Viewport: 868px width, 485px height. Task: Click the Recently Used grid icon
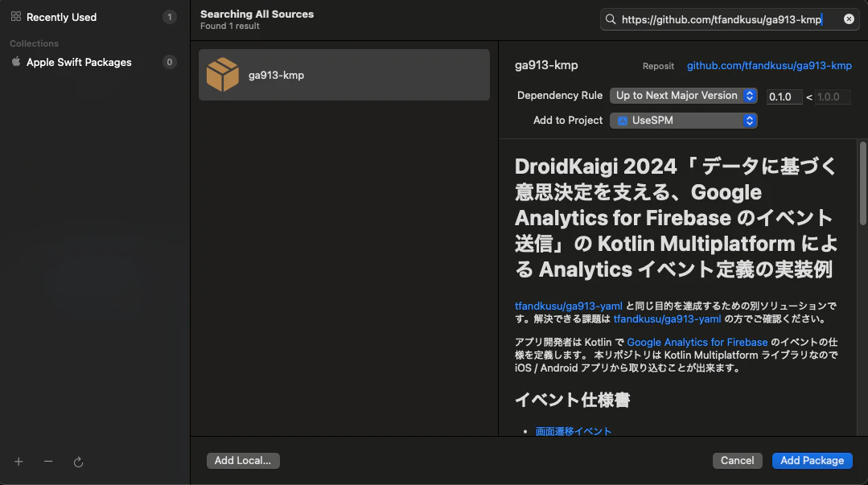pos(16,17)
